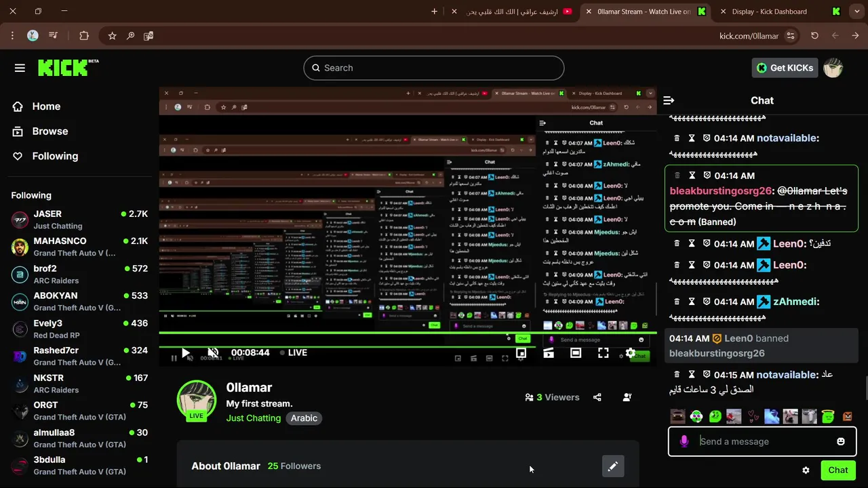Open 0llamar channel avatar
The height and width of the screenshot is (488, 868).
(x=197, y=400)
